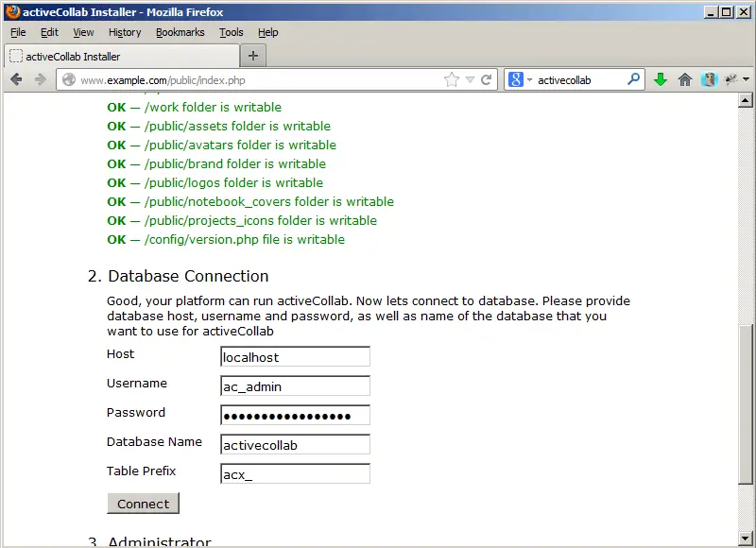Viewport: 756px width, 548px height.
Task: Click the scrollbar down arrow
Action: click(x=746, y=538)
